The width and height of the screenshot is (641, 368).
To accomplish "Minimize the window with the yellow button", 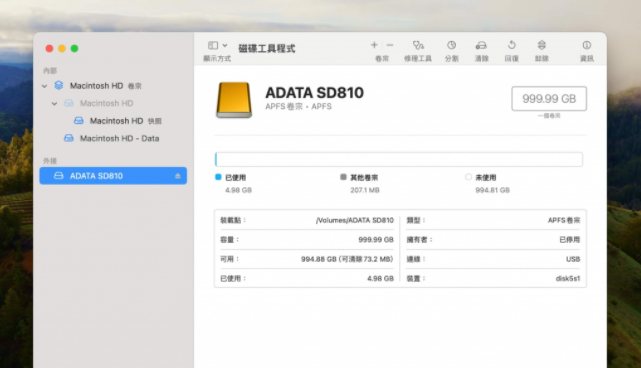I will coord(62,49).
